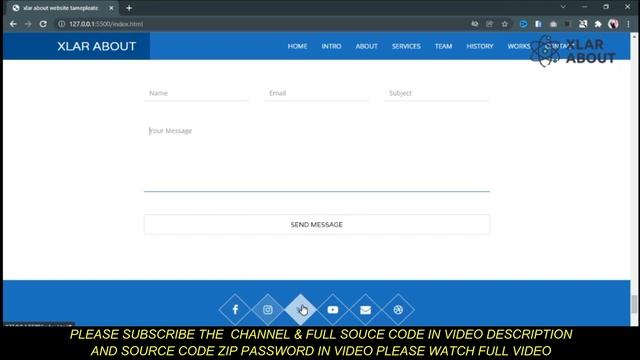Focus the Name input field
Screen dimensions: 640x360
(197, 93)
